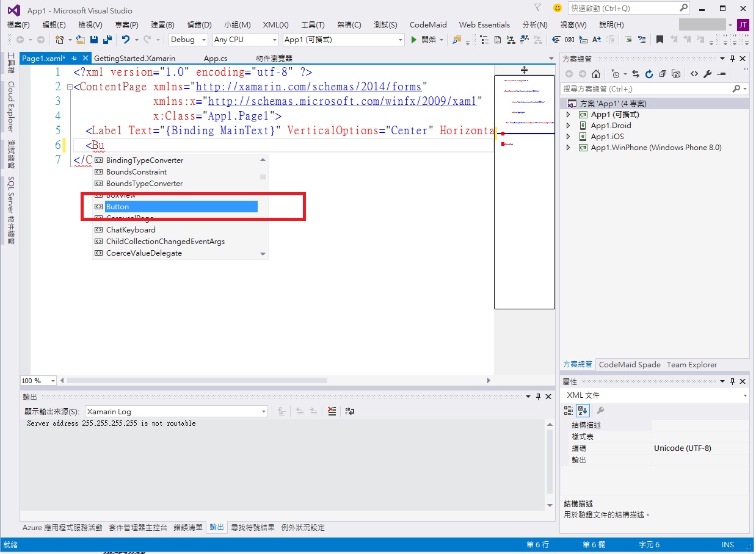Toggle auto-hide pin on Solution Explorer
756x554 pixels.
point(732,59)
